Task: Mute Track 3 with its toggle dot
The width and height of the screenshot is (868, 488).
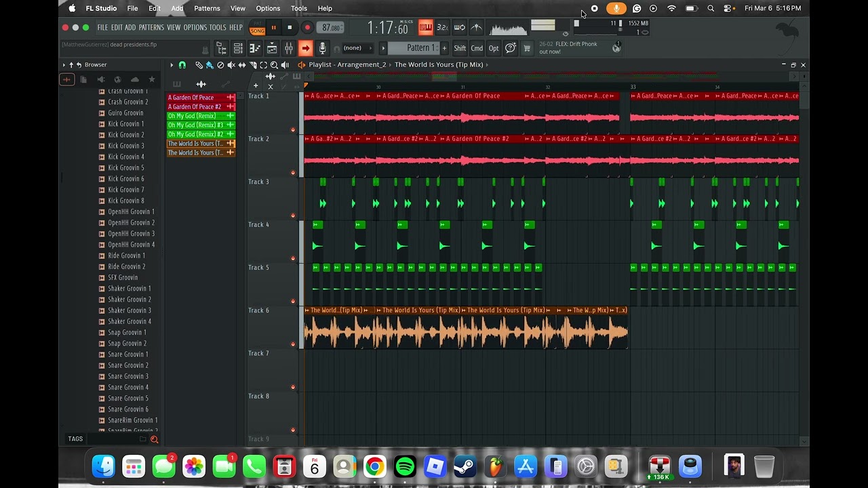Action: click(293, 216)
